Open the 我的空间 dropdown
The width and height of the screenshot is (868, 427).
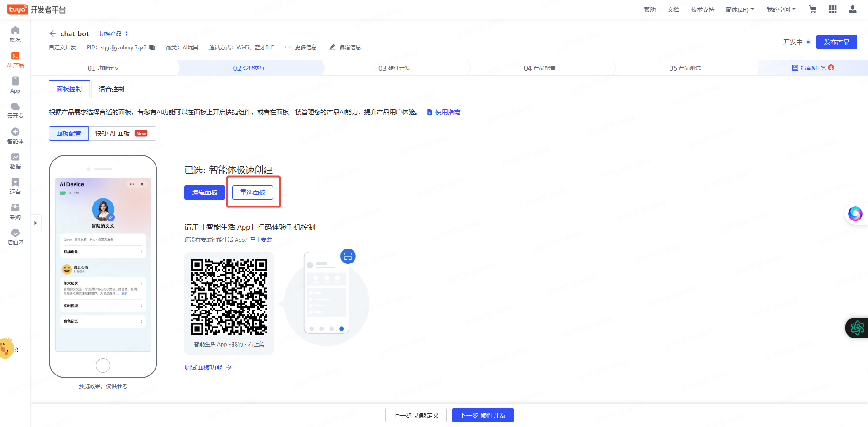[x=781, y=9]
